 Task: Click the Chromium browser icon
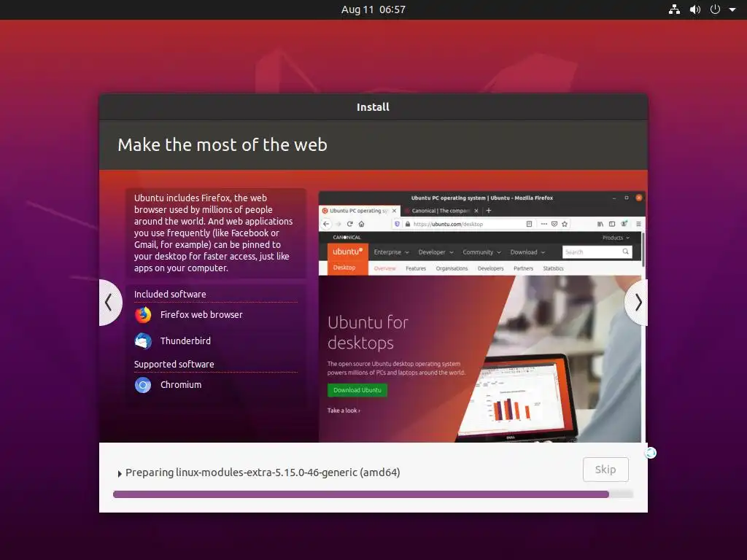143,385
